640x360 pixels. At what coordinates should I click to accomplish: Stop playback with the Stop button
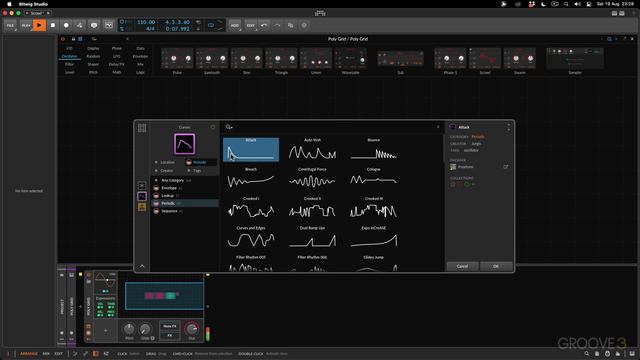tap(53, 25)
